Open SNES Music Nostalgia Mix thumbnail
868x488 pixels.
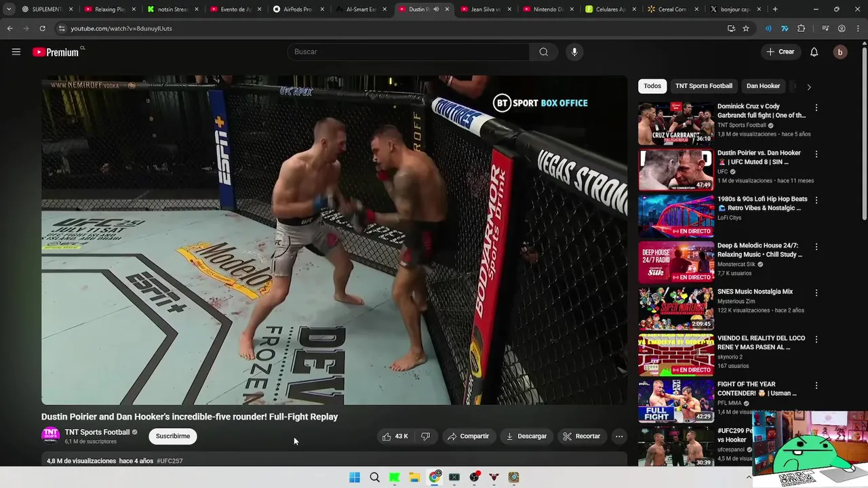pyautogui.click(x=676, y=309)
